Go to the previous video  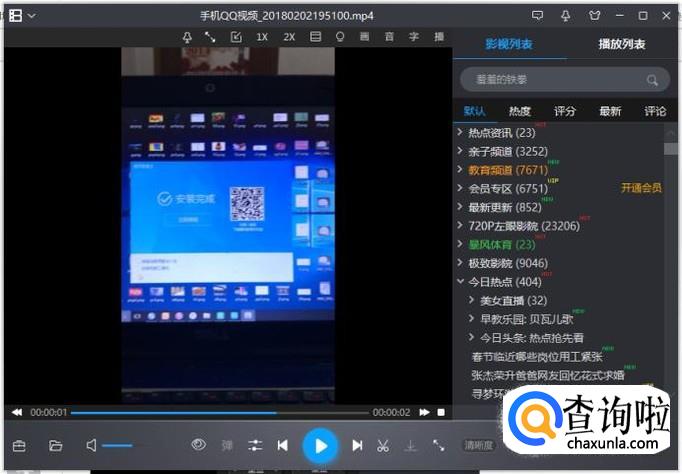coord(283,446)
